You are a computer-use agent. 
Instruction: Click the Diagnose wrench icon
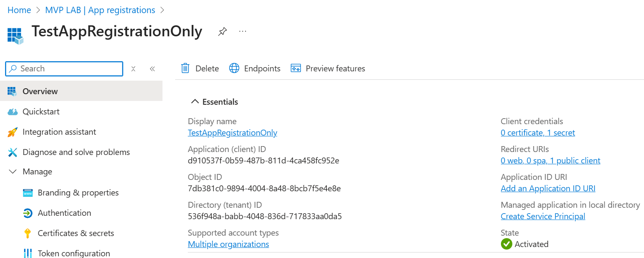pyautogui.click(x=13, y=152)
